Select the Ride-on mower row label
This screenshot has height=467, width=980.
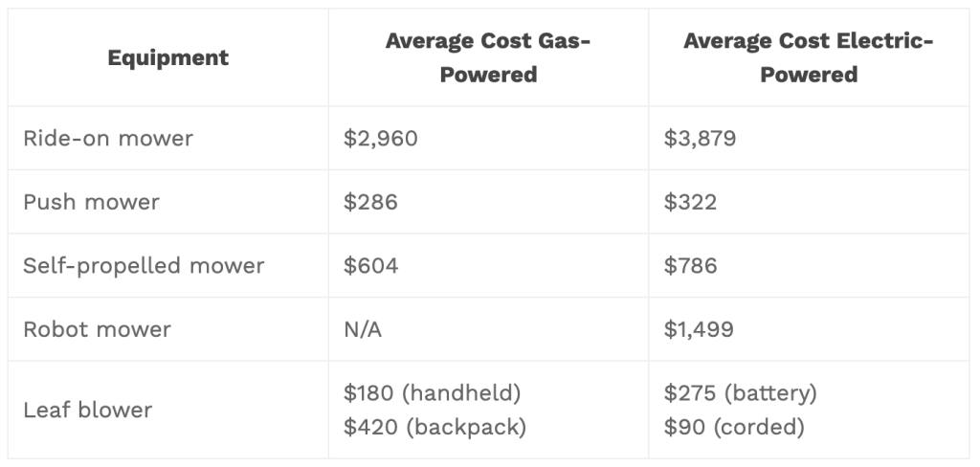pyautogui.click(x=108, y=138)
